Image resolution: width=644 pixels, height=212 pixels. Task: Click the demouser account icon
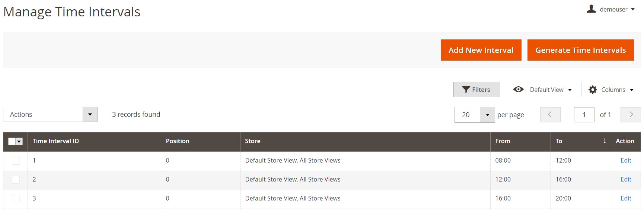coord(591,9)
